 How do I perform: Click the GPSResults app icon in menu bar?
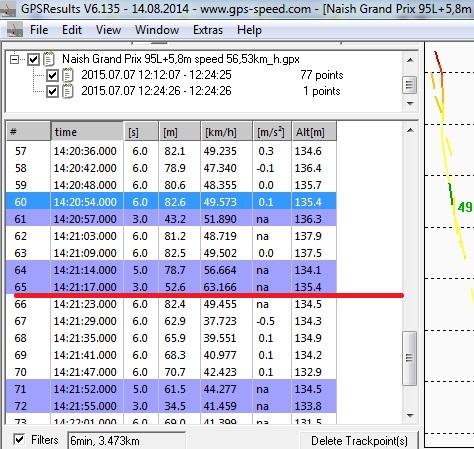15,30
